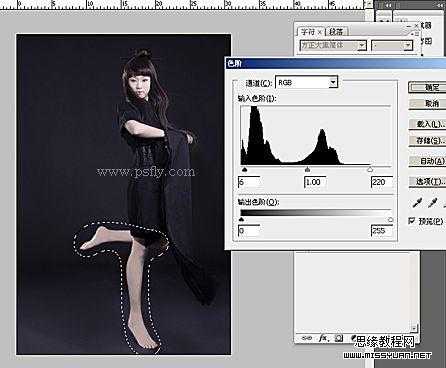Minimize the Character panel
This screenshot has height=368, width=446.
(x=409, y=26)
